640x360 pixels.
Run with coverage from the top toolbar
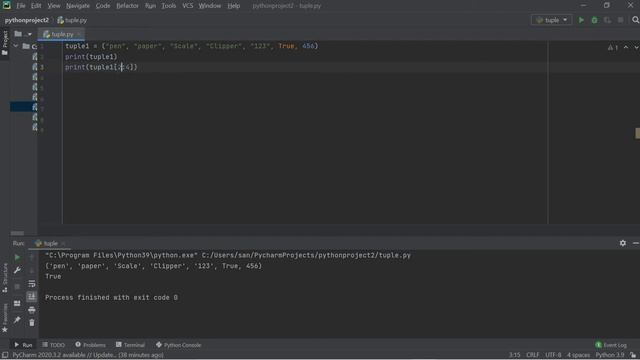[x=607, y=20]
